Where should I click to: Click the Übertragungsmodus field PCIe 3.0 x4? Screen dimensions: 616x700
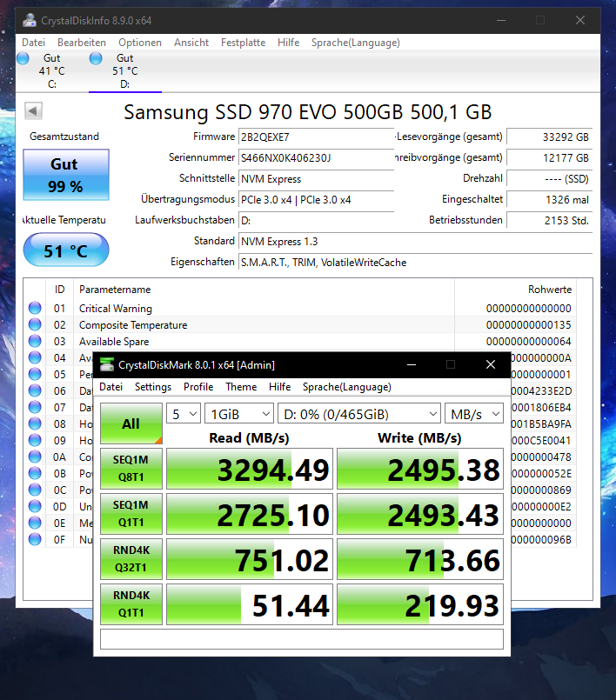coord(316,199)
